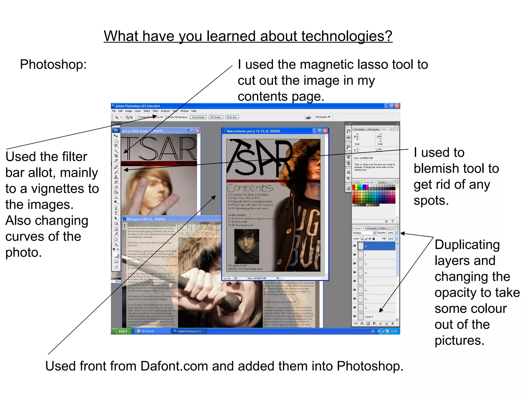Open the Analysis menu
The image size is (532, 399).
click(165, 111)
